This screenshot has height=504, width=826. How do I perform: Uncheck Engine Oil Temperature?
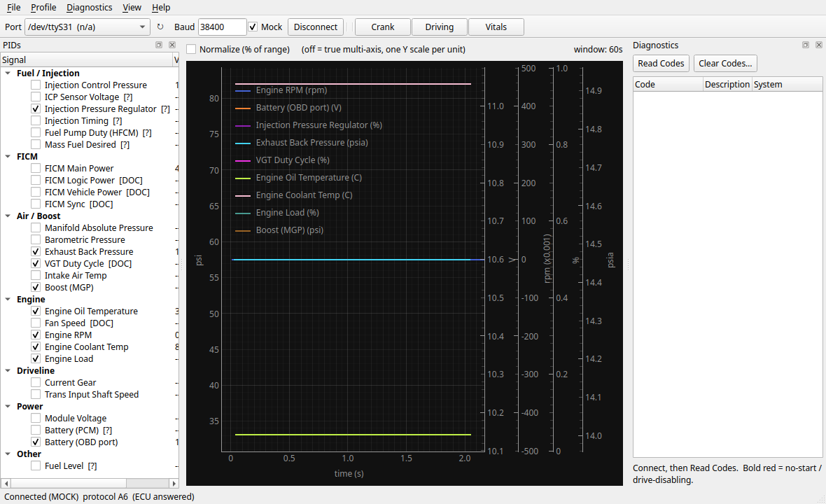tap(36, 311)
